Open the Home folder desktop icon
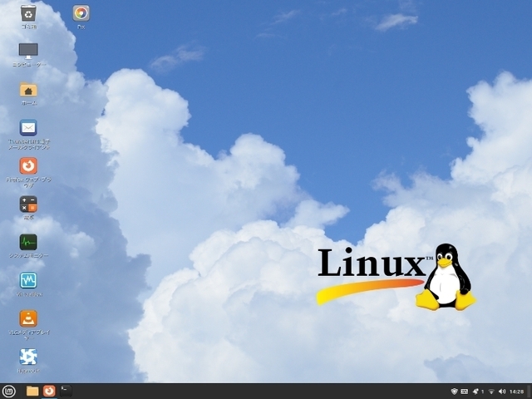Viewport: 532px width, 399px height. 28,90
